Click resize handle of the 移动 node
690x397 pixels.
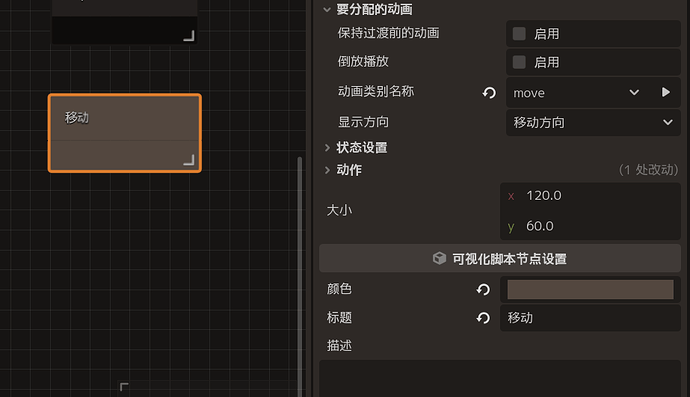[189, 160]
